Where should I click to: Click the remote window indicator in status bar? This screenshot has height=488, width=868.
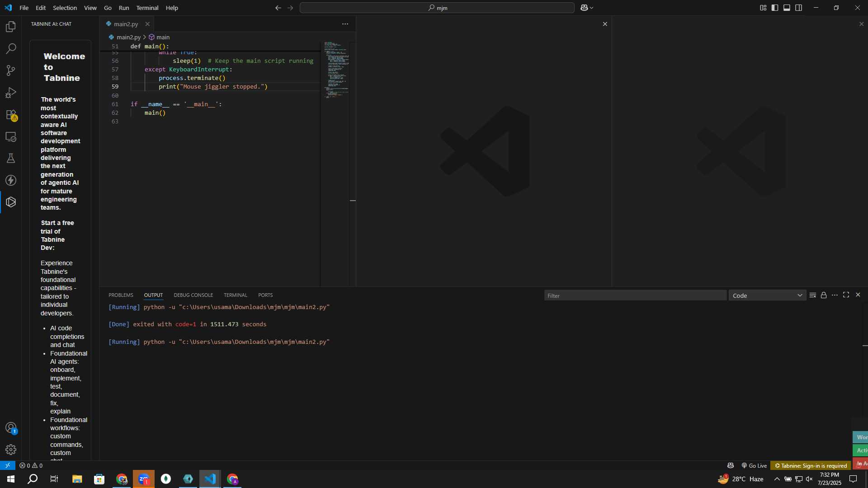click(x=8, y=465)
